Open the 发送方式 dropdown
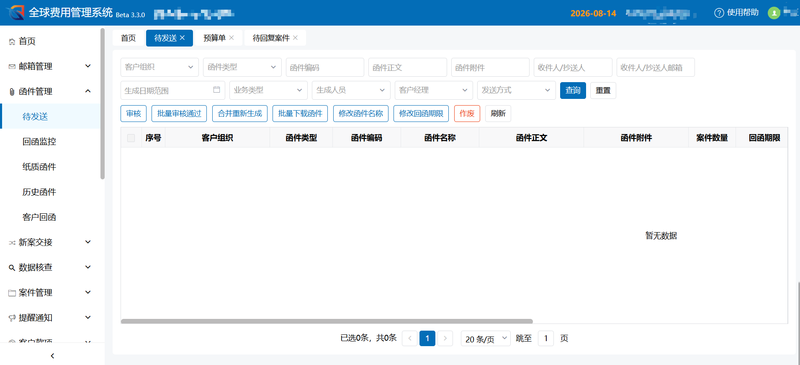The height and width of the screenshot is (365, 800). [x=516, y=90]
